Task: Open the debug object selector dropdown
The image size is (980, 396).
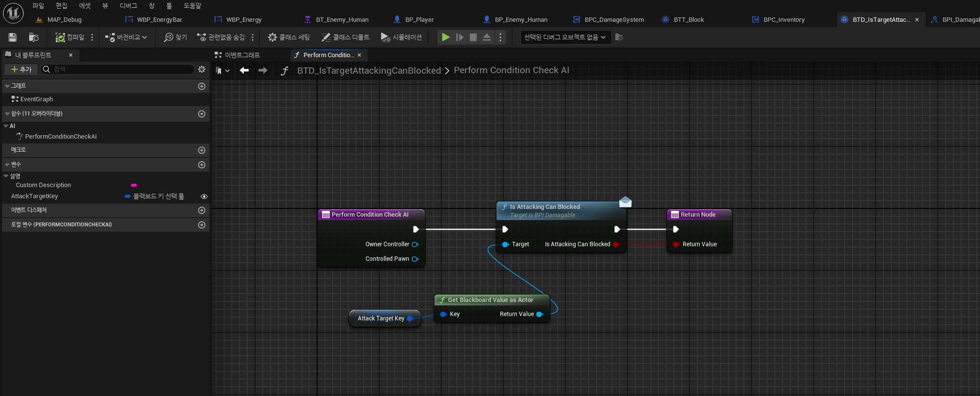Action: 565,37
